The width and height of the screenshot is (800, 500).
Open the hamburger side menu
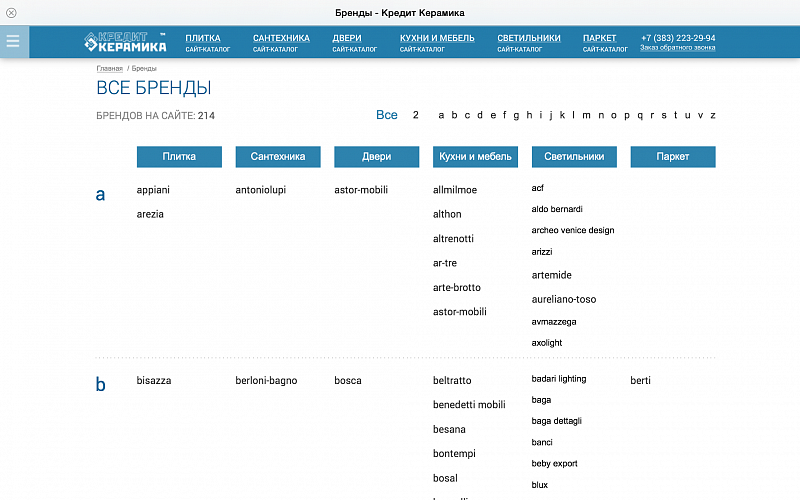click(13, 41)
